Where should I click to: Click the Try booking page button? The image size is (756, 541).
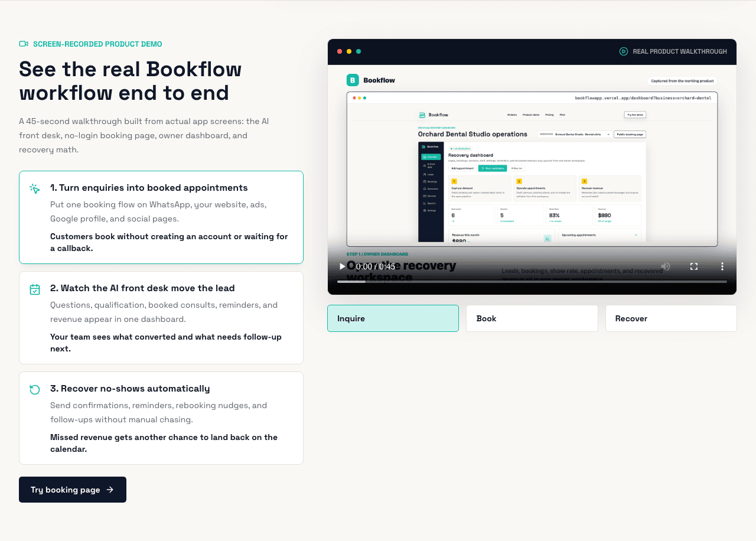tap(73, 490)
